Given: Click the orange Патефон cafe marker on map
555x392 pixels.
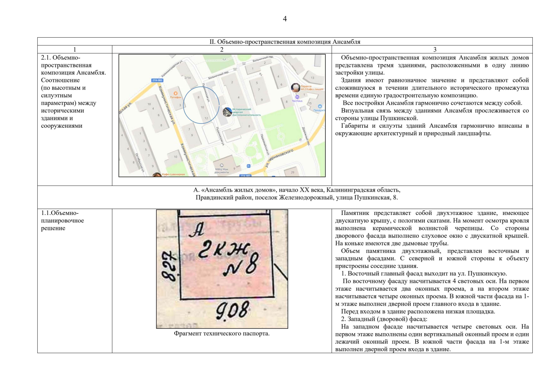Looking at the screenshot, I should click(x=176, y=93).
